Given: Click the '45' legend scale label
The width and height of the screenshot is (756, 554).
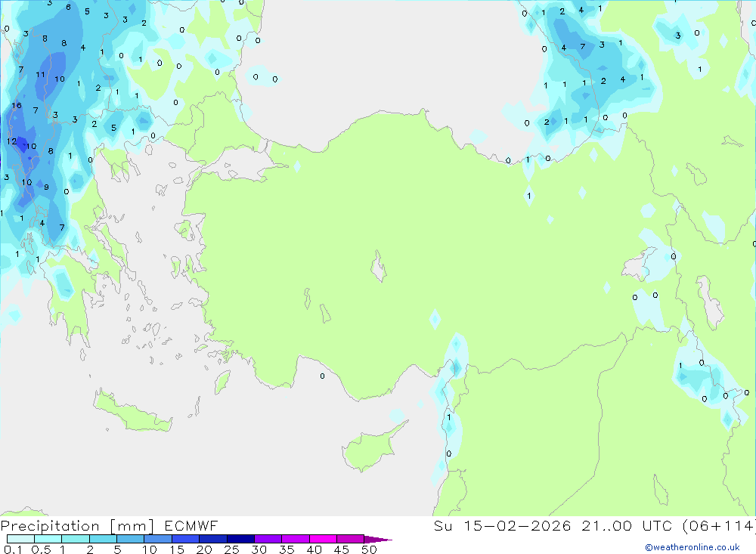Looking at the screenshot, I should point(342,549).
